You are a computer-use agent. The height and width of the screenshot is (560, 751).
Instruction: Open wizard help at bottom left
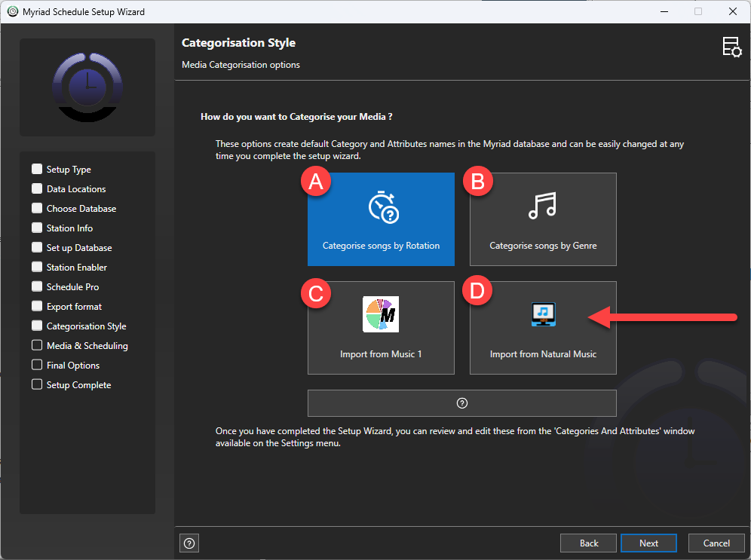[189, 543]
